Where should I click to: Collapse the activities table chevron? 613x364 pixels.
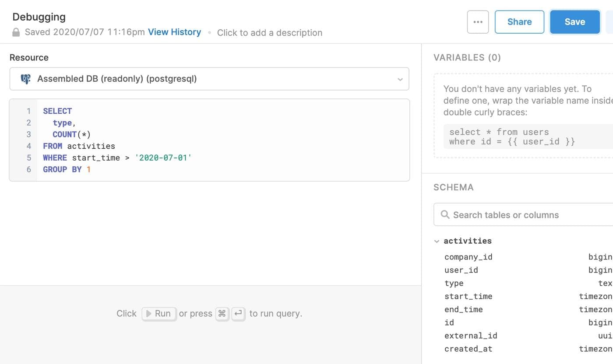click(x=437, y=241)
